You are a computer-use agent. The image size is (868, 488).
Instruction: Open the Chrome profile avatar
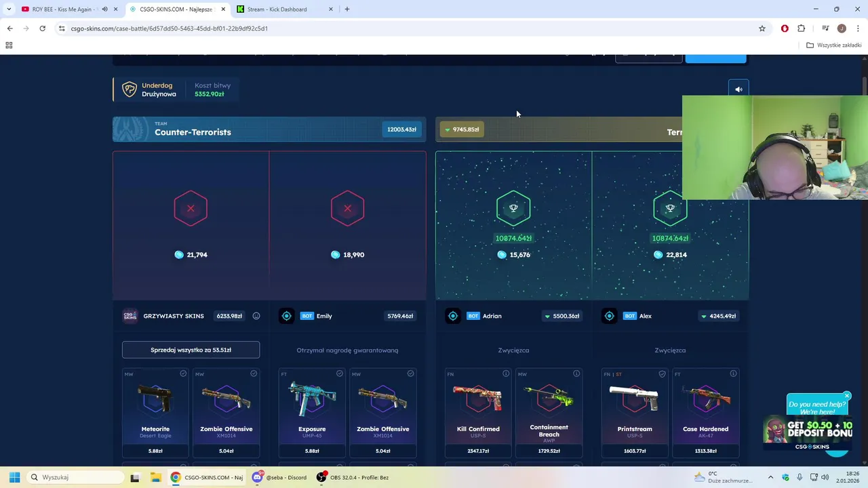(x=842, y=28)
